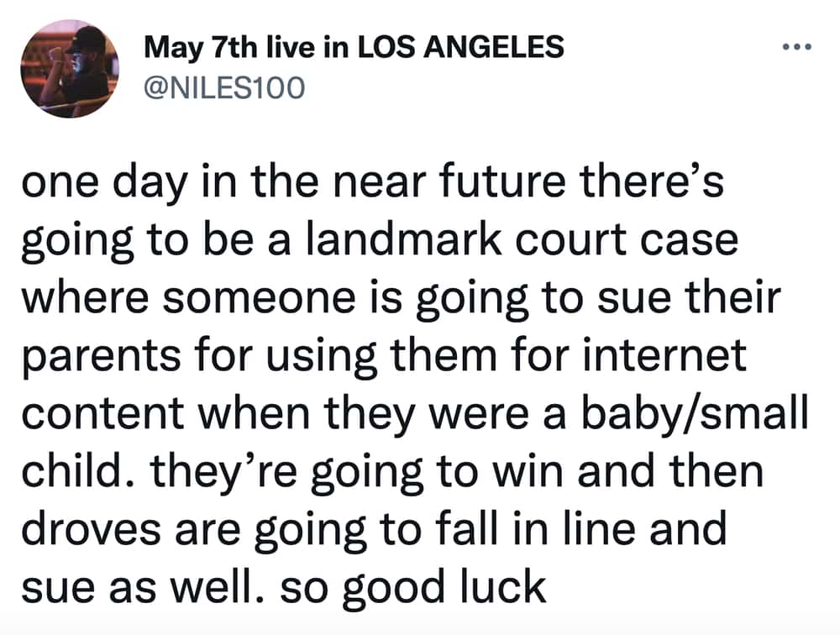Click the text 'baby/small' in tweet

tap(696, 415)
